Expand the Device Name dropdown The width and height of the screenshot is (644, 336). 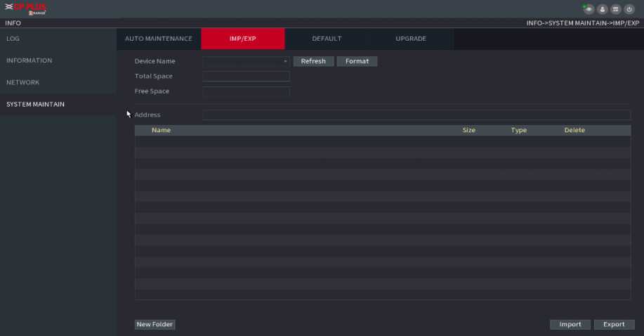pyautogui.click(x=246, y=61)
